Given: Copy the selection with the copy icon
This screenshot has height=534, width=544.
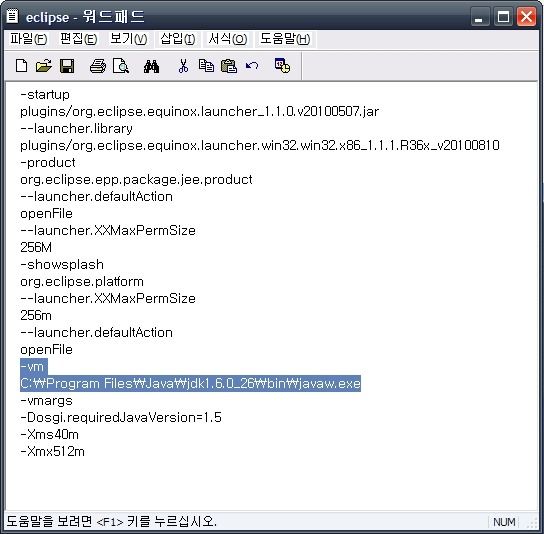Looking at the screenshot, I should pos(206,66).
